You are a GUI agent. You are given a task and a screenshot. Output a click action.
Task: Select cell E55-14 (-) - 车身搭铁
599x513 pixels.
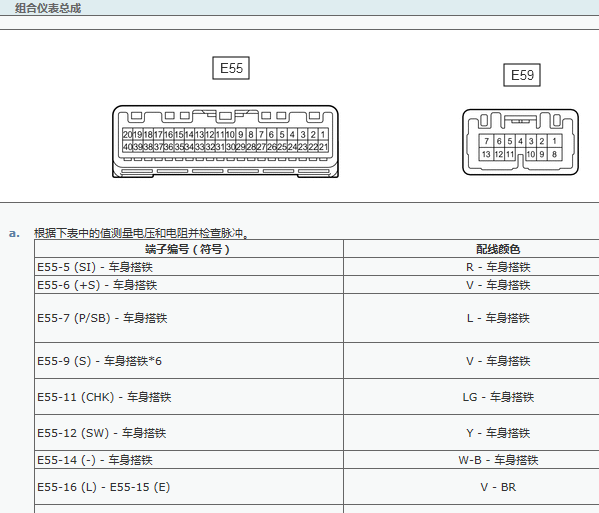(x=189, y=460)
